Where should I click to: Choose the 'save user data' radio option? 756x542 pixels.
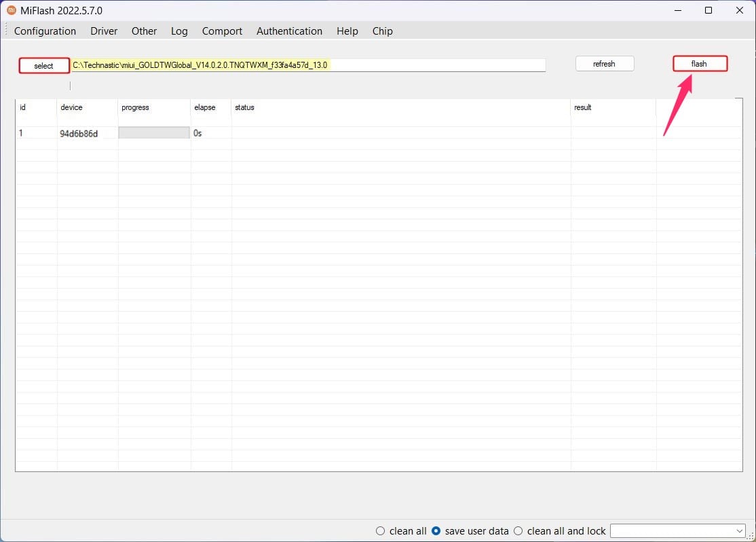(436, 531)
